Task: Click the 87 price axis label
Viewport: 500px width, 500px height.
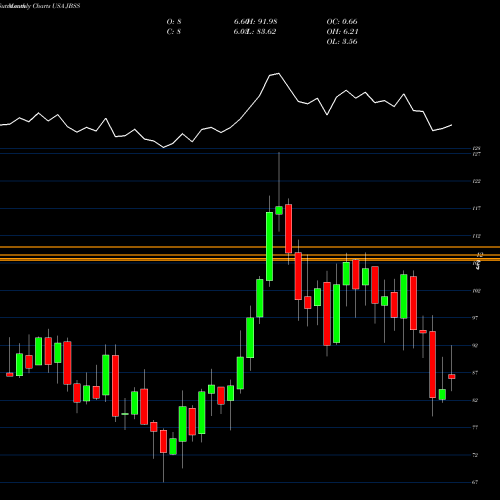Action: (476, 373)
